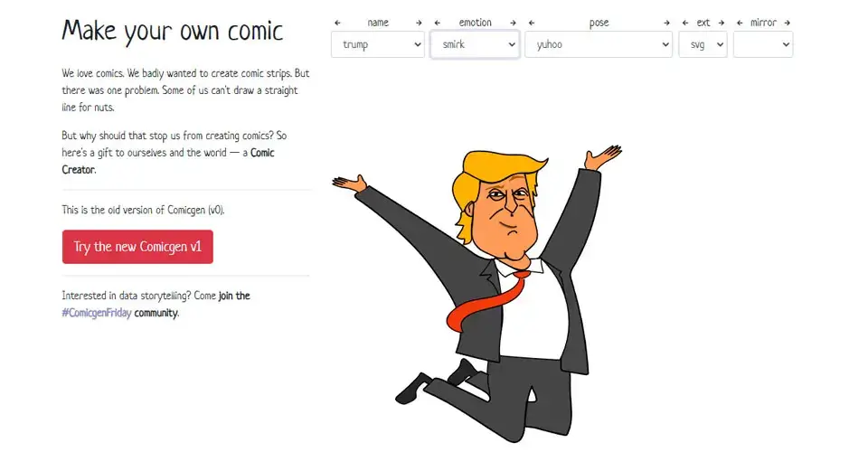The height and width of the screenshot is (452, 868).
Task: Click the left arrow beside pose
Action: click(x=532, y=23)
